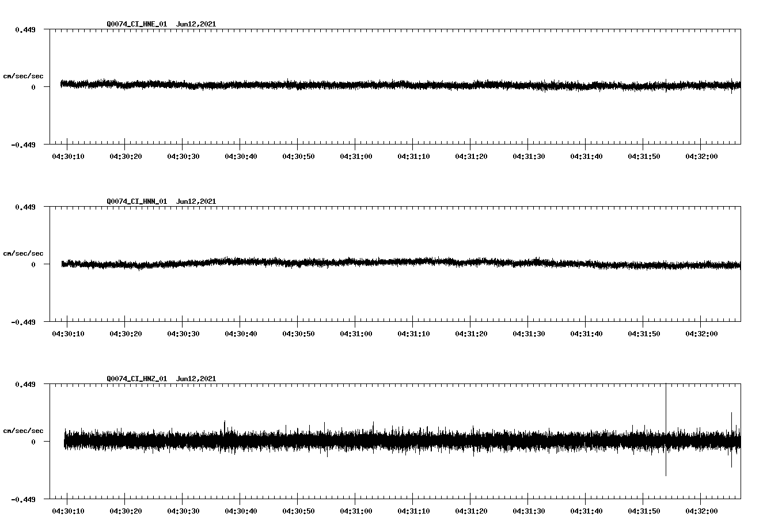Click the Q0074_CI_HNN_01 plot title

click(137, 202)
